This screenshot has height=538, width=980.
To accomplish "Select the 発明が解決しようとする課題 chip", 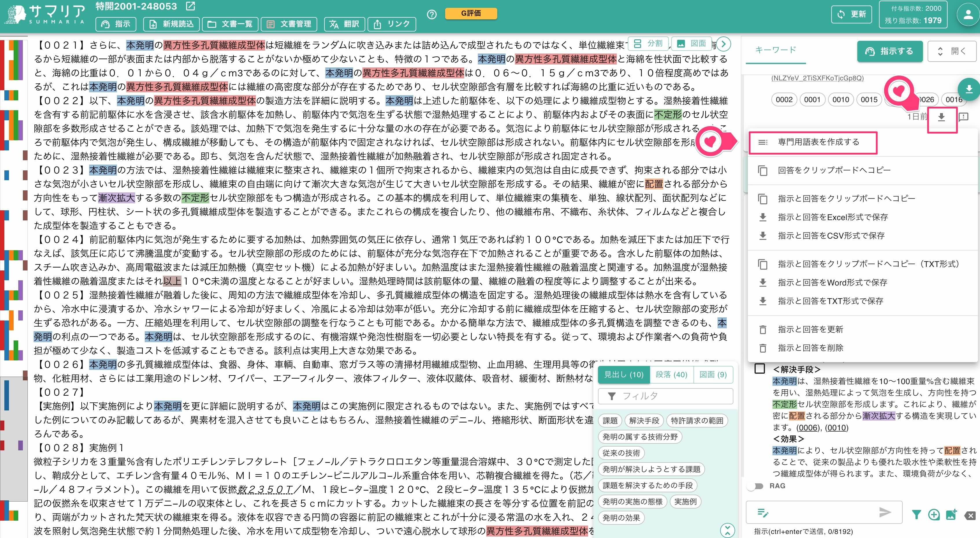I will click(x=651, y=469).
